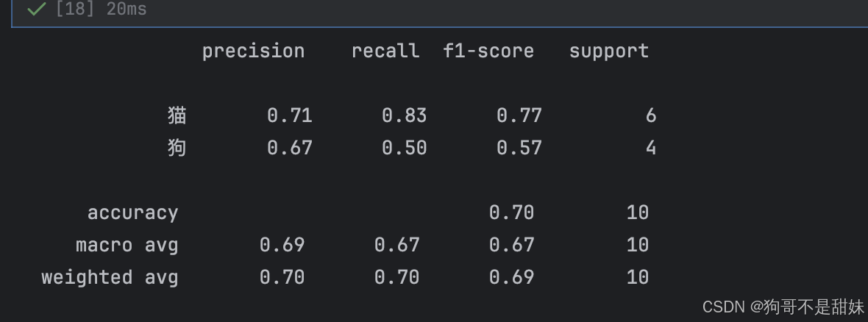Click the 狗 class row label

coord(177,148)
